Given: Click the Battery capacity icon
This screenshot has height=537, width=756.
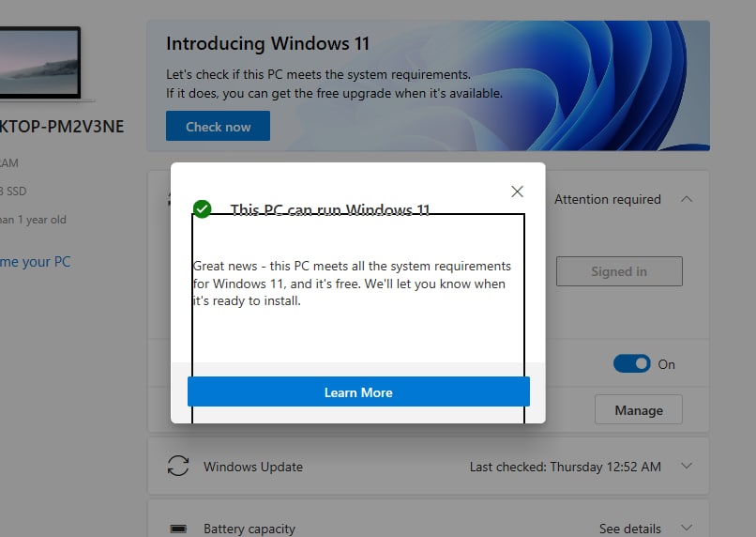Looking at the screenshot, I should pyautogui.click(x=178, y=529).
